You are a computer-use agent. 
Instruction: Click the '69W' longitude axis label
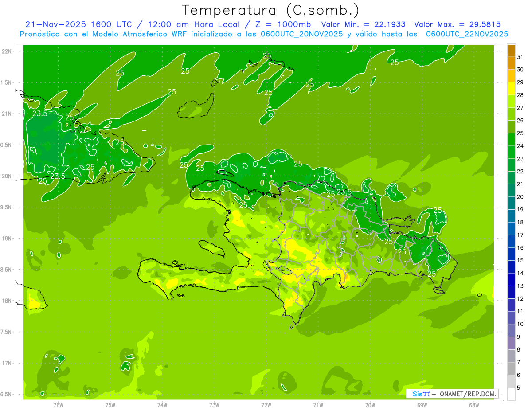click(422, 405)
